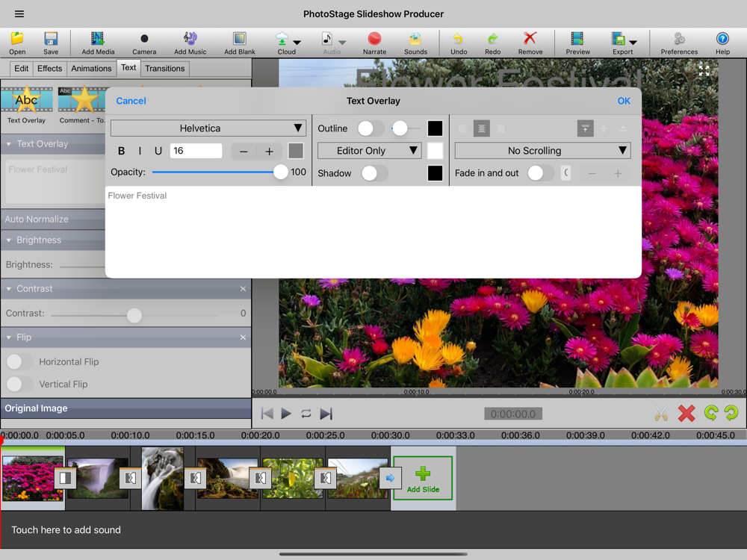Select the Animations tab
Screen dimensions: 747x560
coord(91,69)
